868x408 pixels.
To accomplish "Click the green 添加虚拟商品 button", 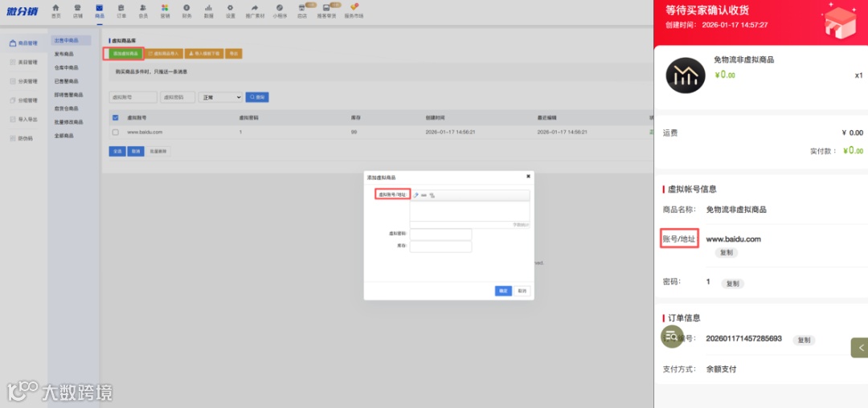I will (125, 54).
